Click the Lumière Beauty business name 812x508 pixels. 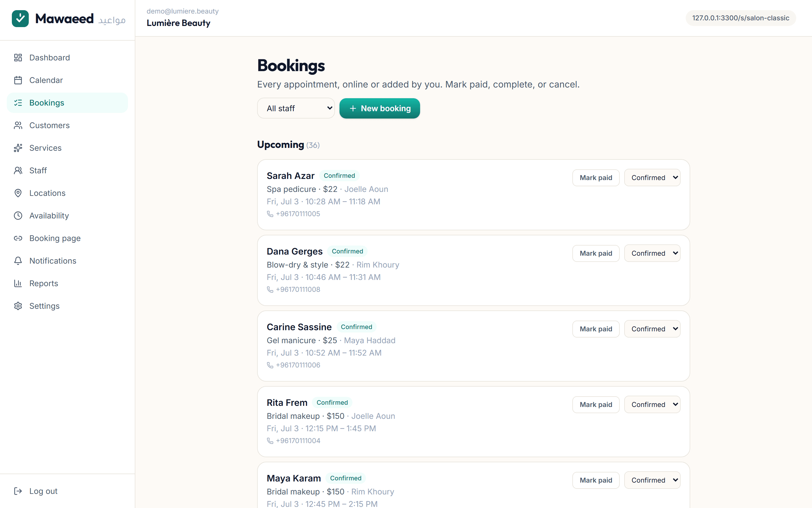tap(178, 23)
